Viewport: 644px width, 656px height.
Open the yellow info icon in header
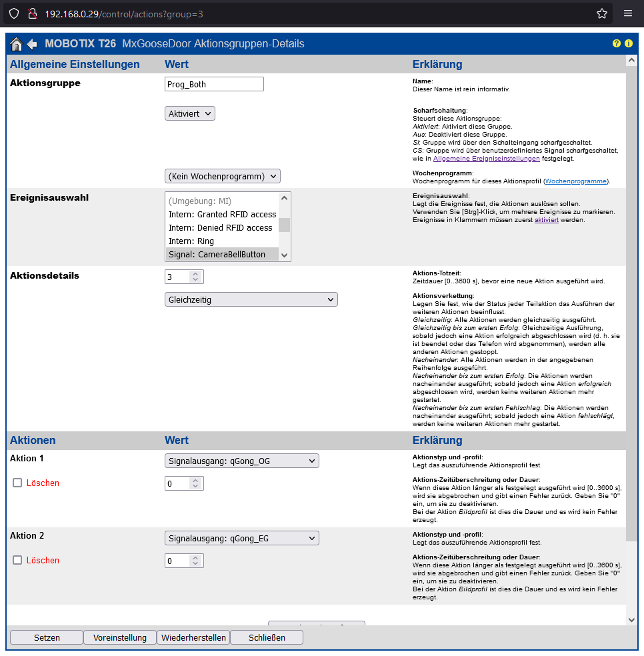point(629,43)
